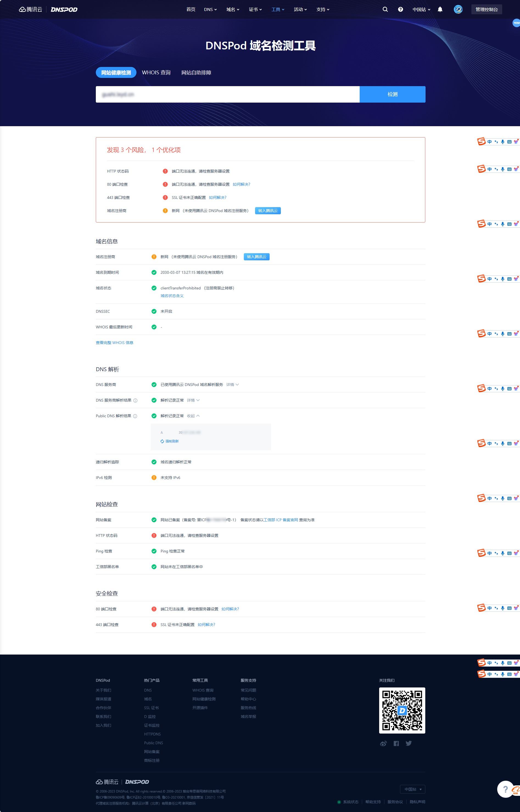Click the 90M badge at the top-right edge
This screenshot has width=520, height=812.
516,23
